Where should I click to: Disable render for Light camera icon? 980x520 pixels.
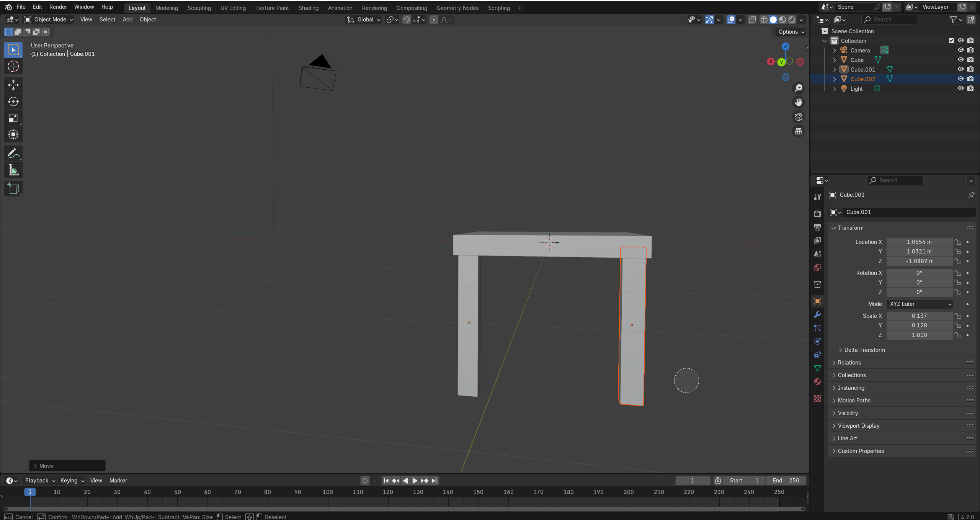click(x=970, y=88)
